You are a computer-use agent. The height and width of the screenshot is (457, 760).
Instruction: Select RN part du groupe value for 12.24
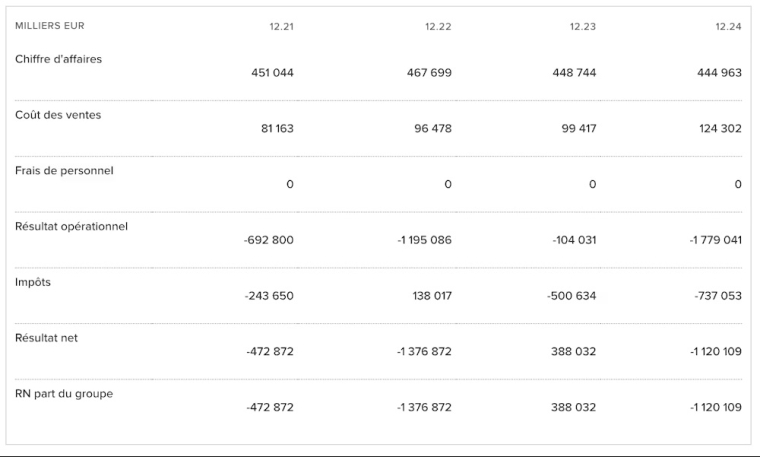tap(715, 407)
